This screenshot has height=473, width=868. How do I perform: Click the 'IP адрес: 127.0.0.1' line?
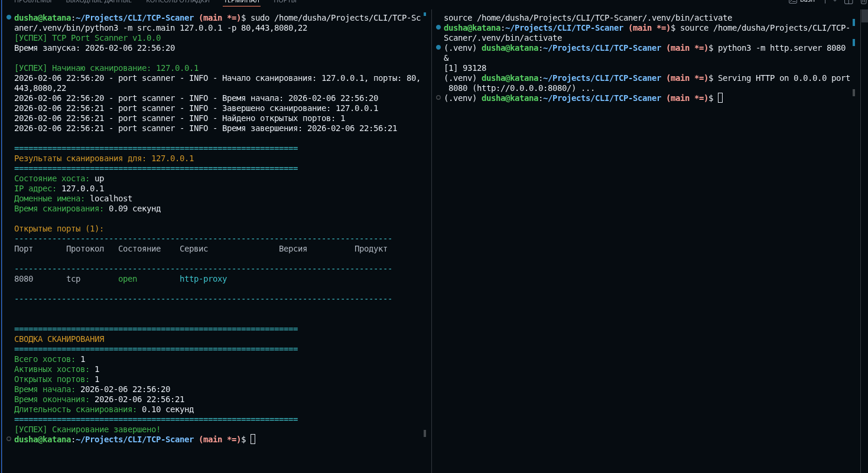[x=59, y=188]
